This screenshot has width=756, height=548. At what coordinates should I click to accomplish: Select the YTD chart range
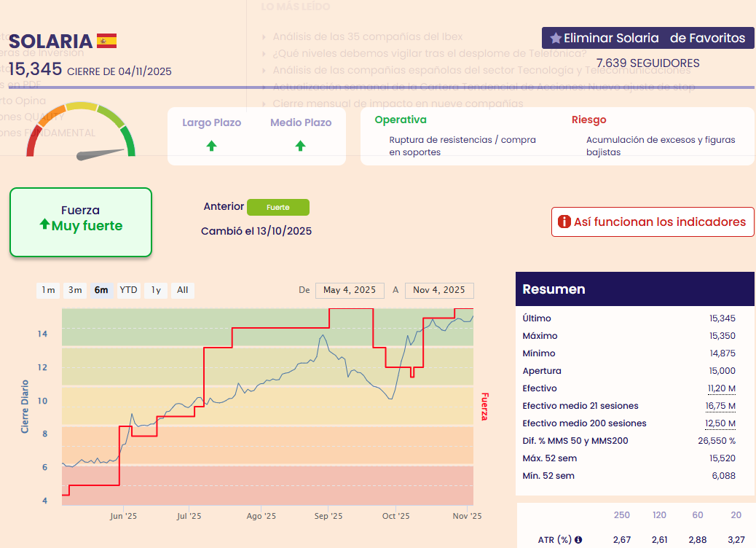point(129,291)
